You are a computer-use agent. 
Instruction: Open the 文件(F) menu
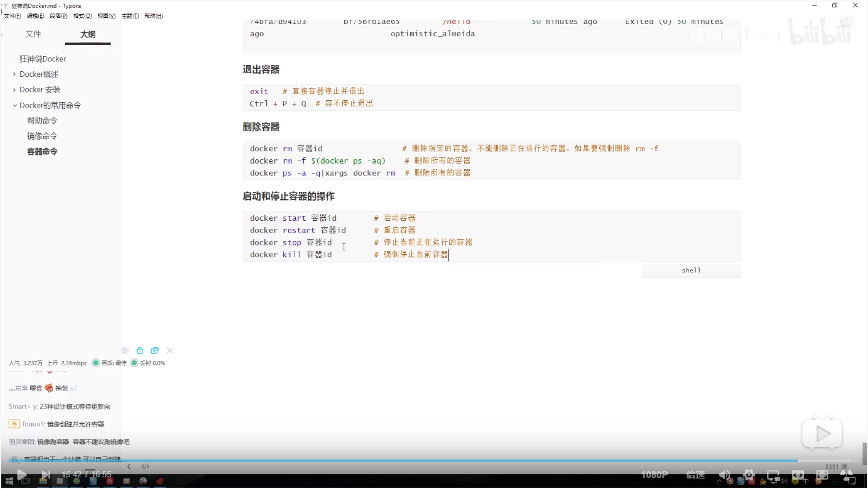coord(12,16)
